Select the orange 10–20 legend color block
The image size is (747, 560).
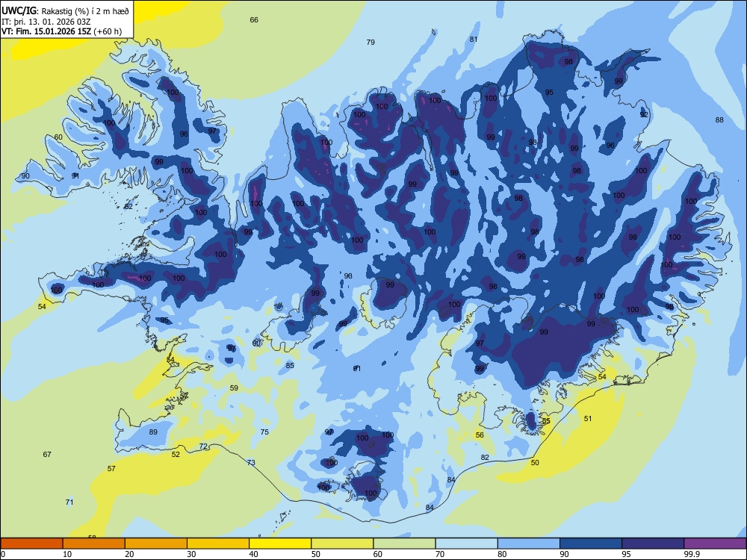[x=94, y=544]
